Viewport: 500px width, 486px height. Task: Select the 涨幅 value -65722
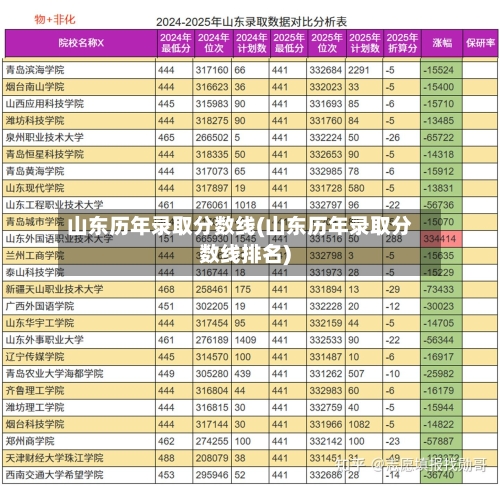[439, 137]
